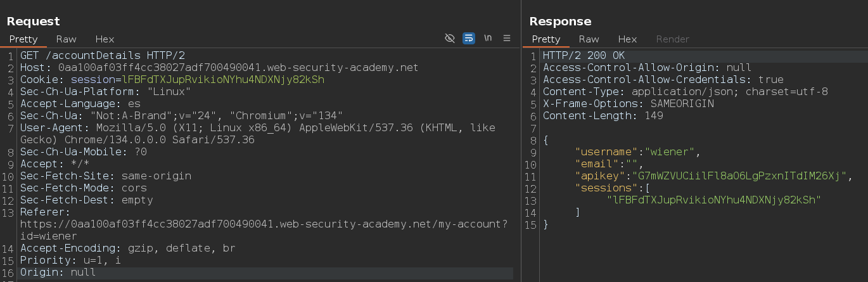Click the Access-Control-Allow-Credentials response header
This screenshot has height=282, width=868.
663,80
